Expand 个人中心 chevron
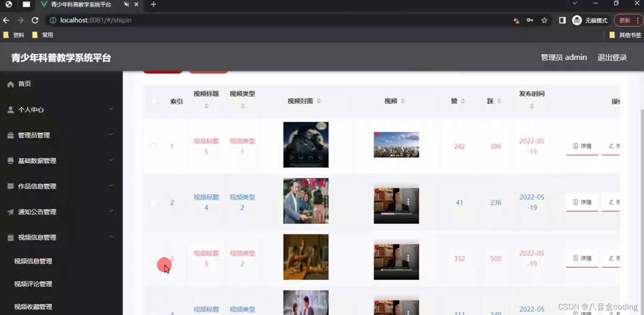The height and width of the screenshot is (315, 644). tap(111, 109)
